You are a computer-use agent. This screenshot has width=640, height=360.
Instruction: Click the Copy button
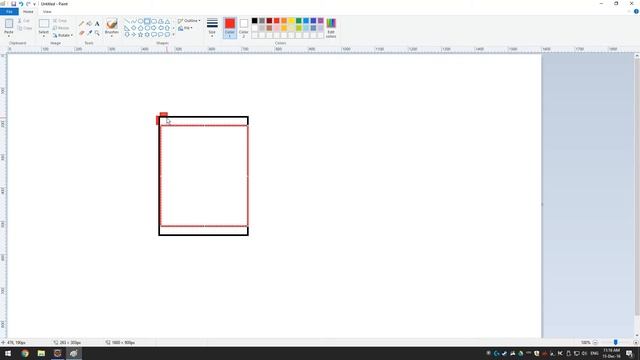25,28
